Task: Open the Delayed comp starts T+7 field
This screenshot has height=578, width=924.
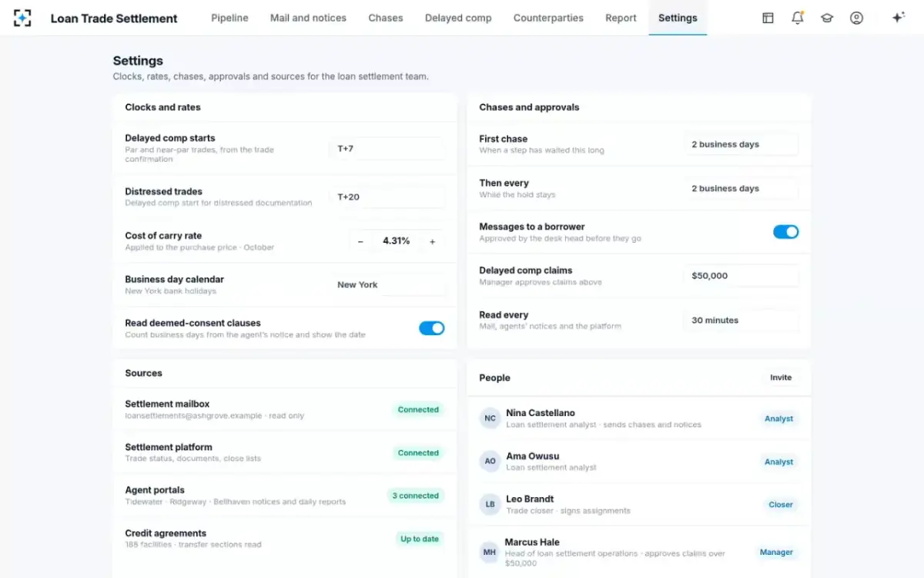Action: pos(387,149)
